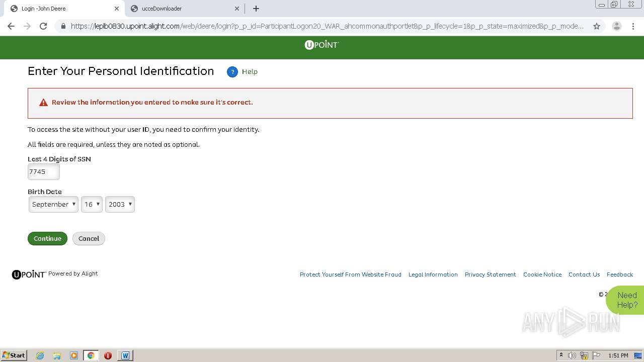The width and height of the screenshot is (644, 362).
Task: Open the Legal Information link
Action: 433,275
